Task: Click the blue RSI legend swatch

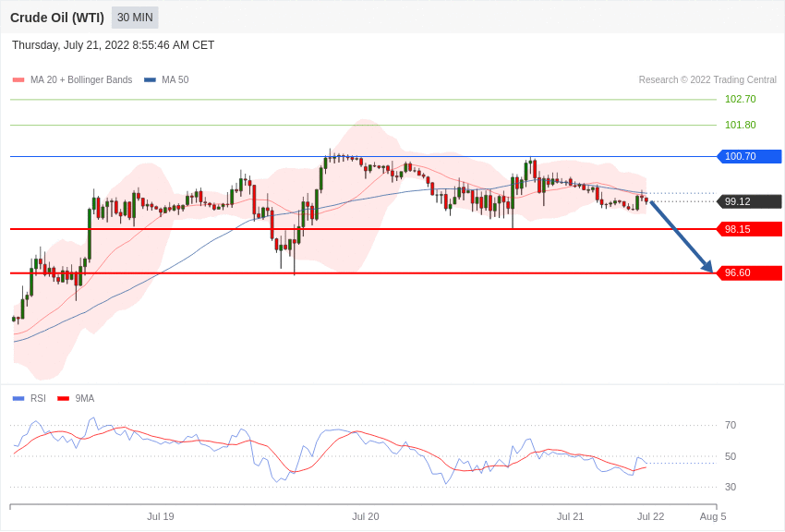Action: [x=18, y=398]
